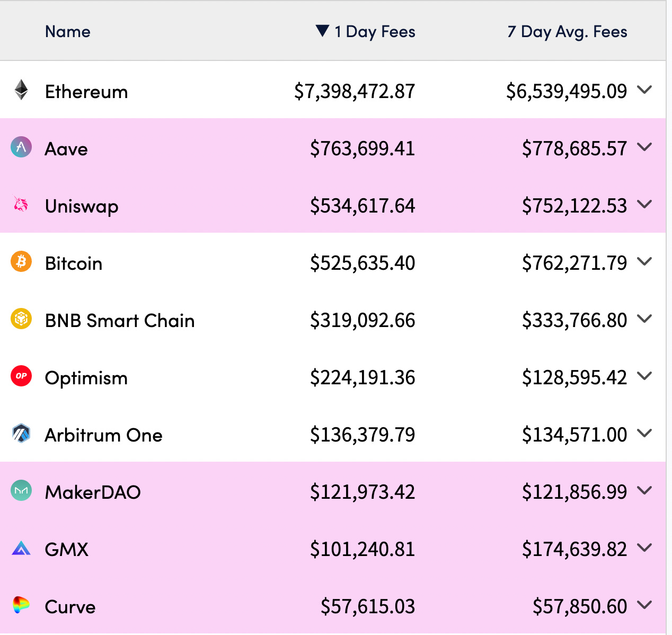Sort the table by Name header
The image size is (672, 635).
(68, 32)
